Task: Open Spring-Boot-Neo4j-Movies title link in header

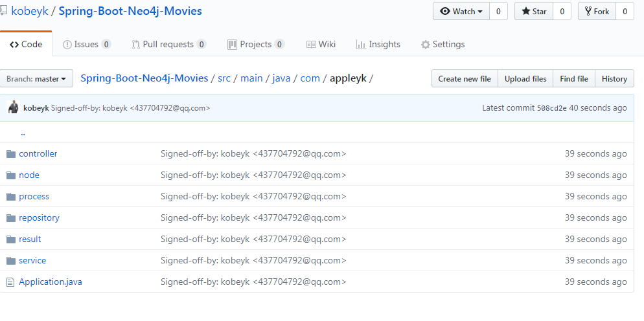Action: pyautogui.click(x=130, y=10)
